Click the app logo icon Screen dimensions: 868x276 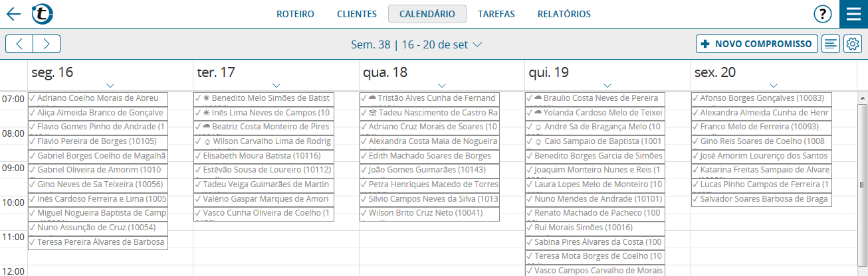coord(43,14)
